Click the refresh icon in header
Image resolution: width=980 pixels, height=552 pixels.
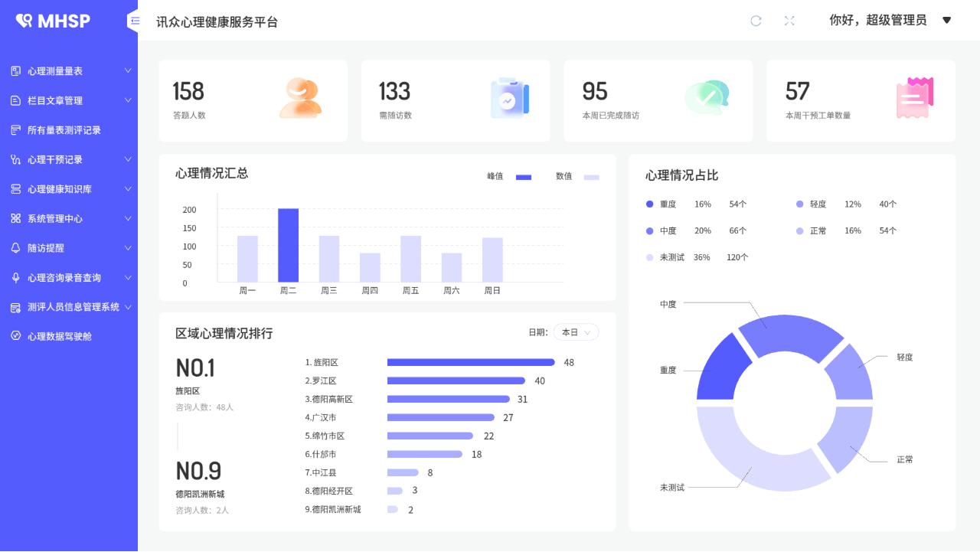[756, 21]
